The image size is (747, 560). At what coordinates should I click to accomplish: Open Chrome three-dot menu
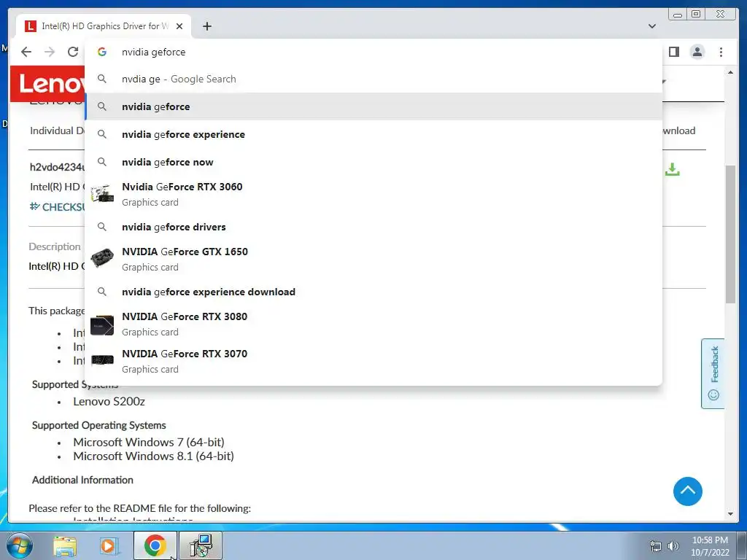(721, 52)
